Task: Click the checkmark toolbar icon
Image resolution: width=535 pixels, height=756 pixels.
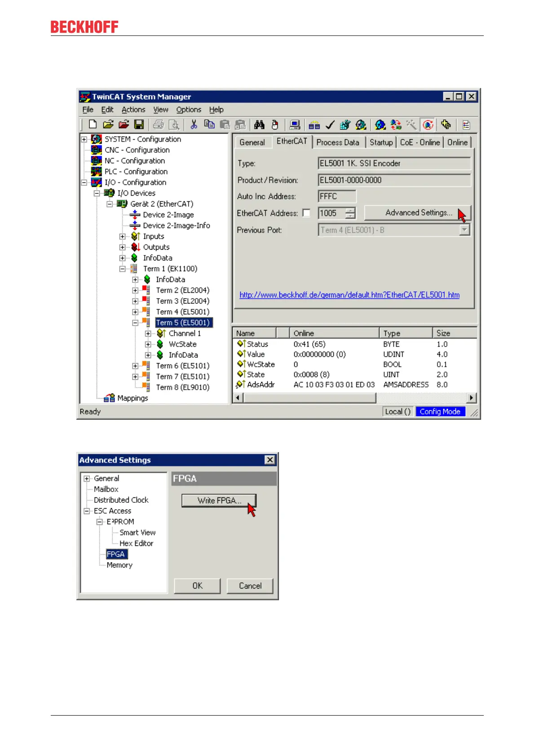Action: point(330,125)
